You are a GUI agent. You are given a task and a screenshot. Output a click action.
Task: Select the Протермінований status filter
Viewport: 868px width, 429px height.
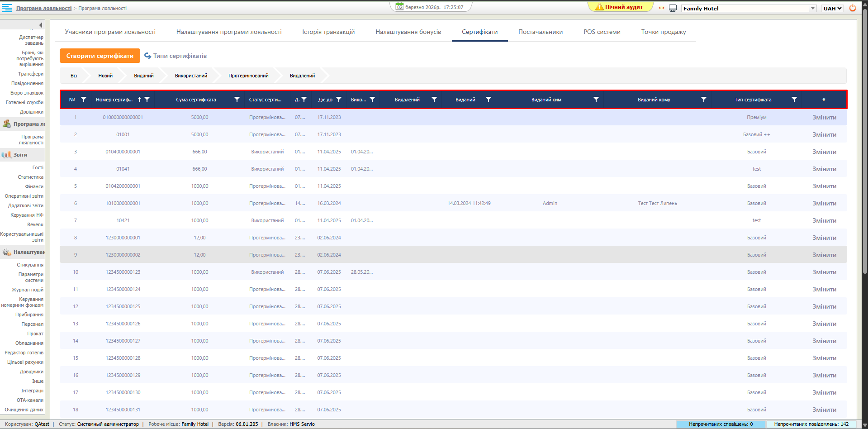[248, 76]
